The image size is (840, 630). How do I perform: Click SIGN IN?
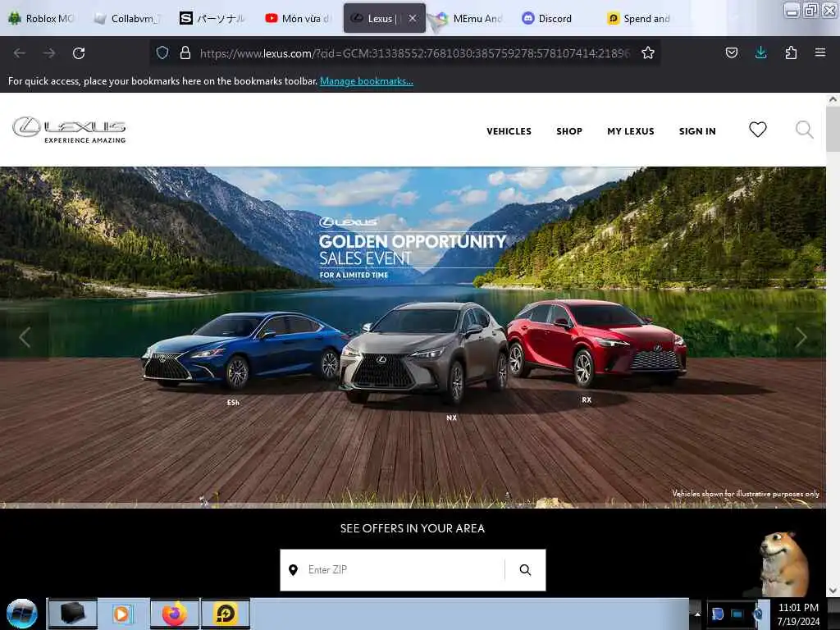click(697, 131)
